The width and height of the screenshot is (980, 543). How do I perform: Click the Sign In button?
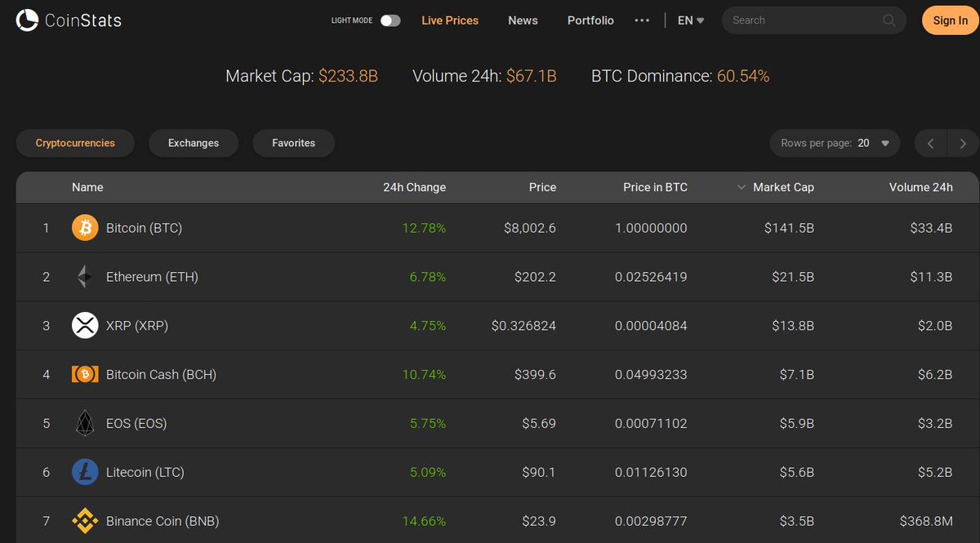(951, 20)
